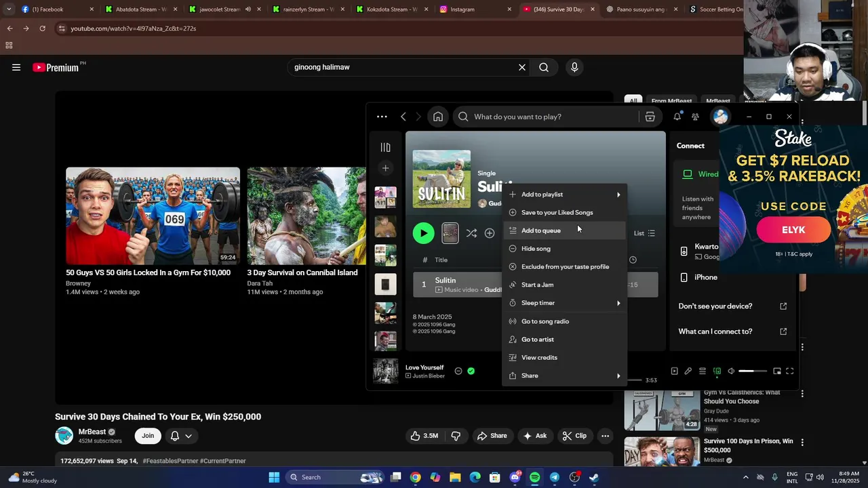Open Spotify three-dot app menu

382,117
